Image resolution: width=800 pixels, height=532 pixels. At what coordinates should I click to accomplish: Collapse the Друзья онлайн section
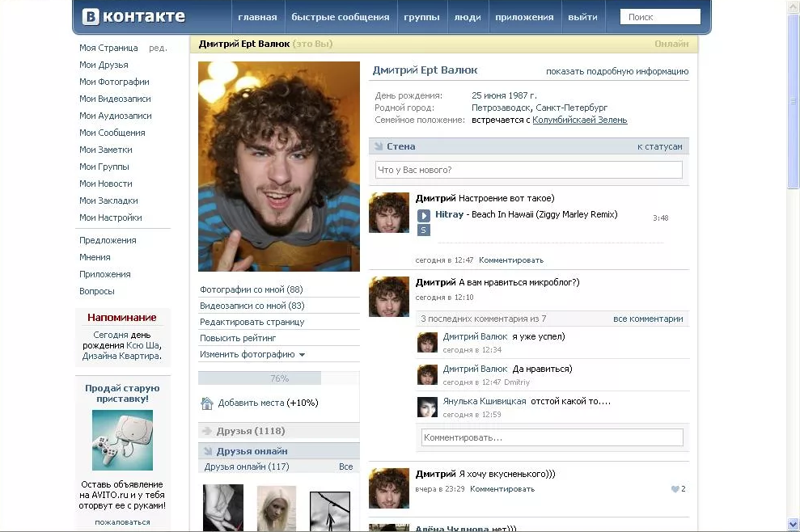[x=208, y=451]
